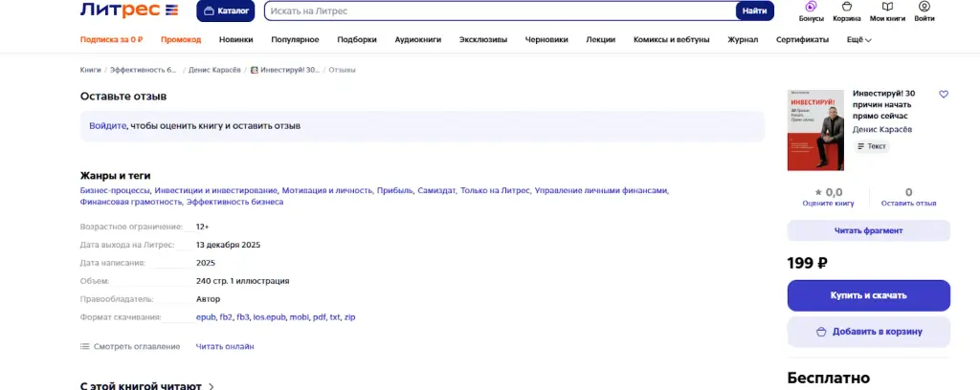The image size is (980, 390).
Task: Select txt download format
Action: (334, 317)
